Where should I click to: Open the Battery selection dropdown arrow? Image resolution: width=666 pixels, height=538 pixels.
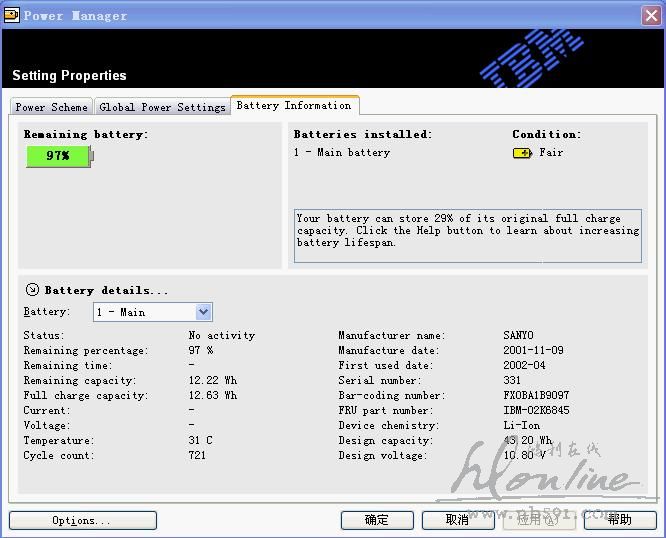(204, 312)
